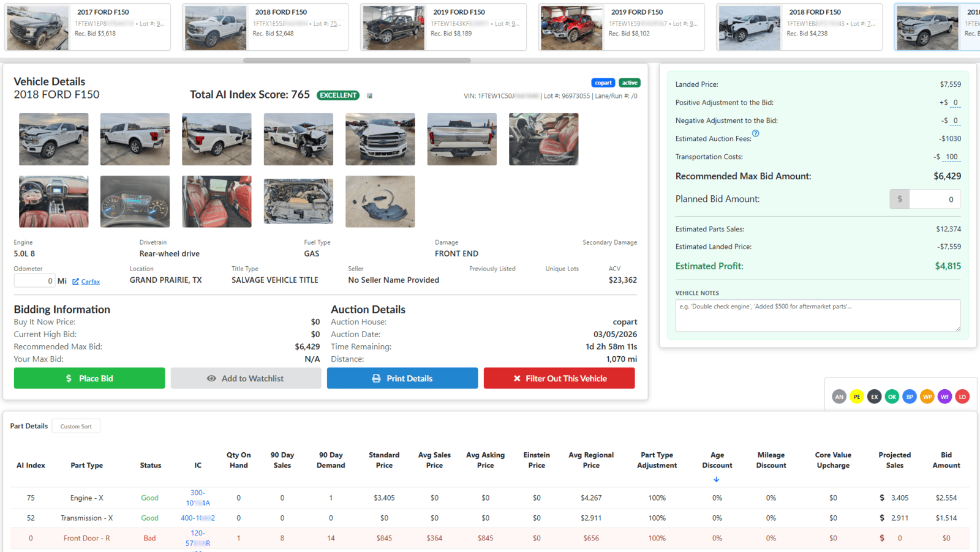Select the green OK status circle
This screenshot has height=552, width=980.
click(x=892, y=397)
